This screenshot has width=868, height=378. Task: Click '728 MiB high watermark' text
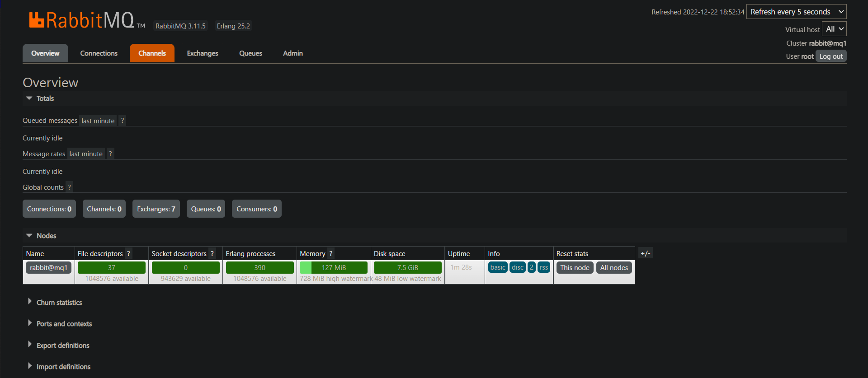(336, 278)
